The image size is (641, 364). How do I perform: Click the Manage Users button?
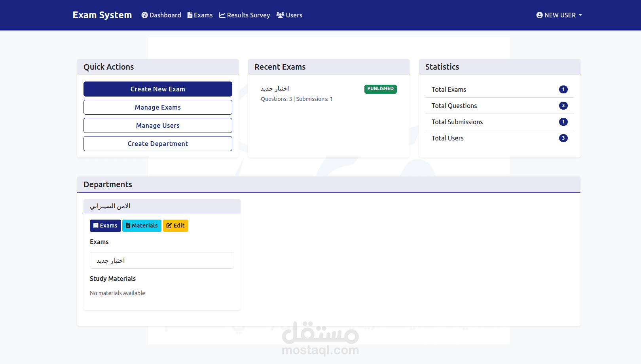158,125
